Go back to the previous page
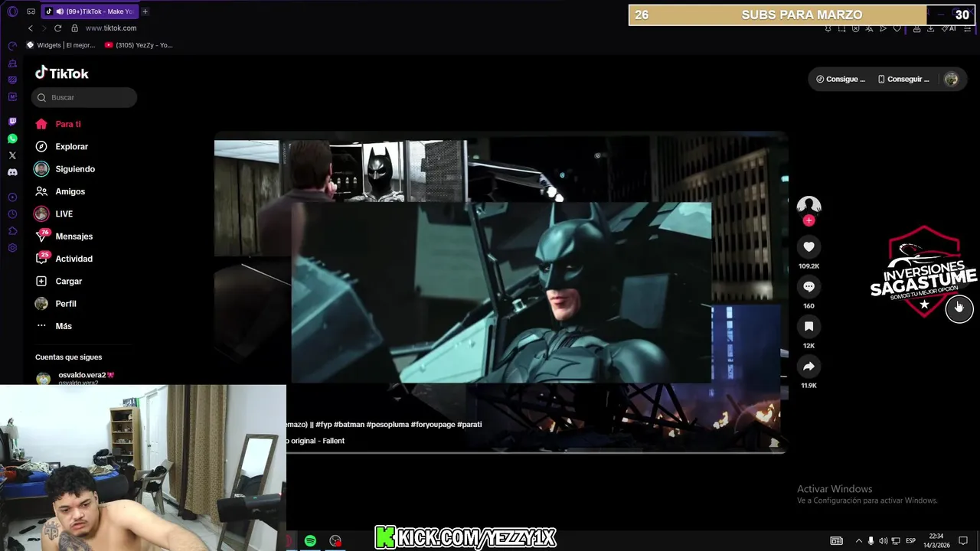The height and width of the screenshot is (551, 980). point(31,28)
